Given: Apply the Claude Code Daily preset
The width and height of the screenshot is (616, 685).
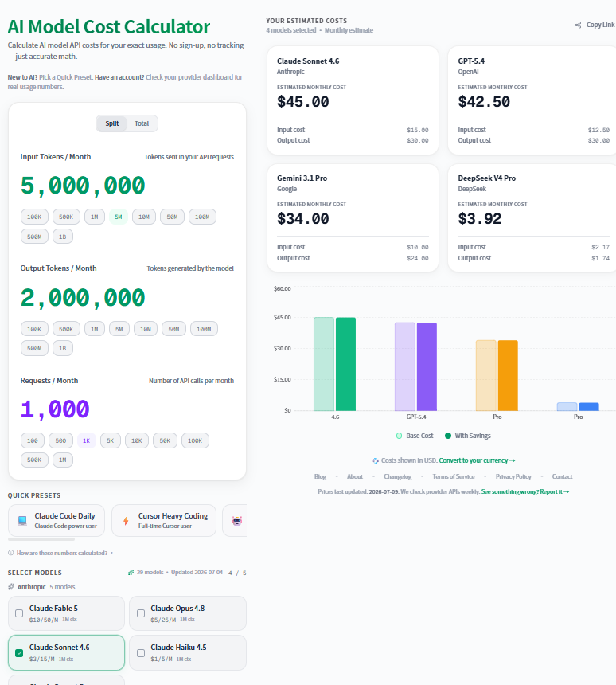Looking at the screenshot, I should point(57,521).
